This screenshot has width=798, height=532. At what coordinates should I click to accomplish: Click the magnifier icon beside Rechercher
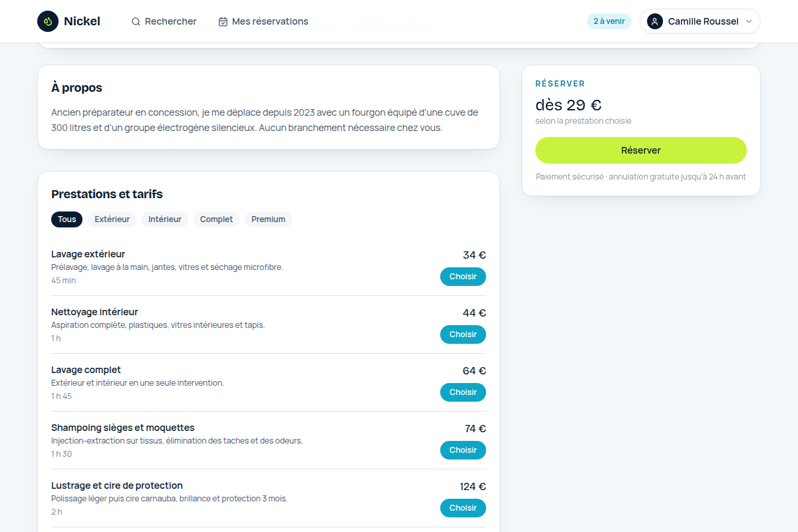[136, 21]
